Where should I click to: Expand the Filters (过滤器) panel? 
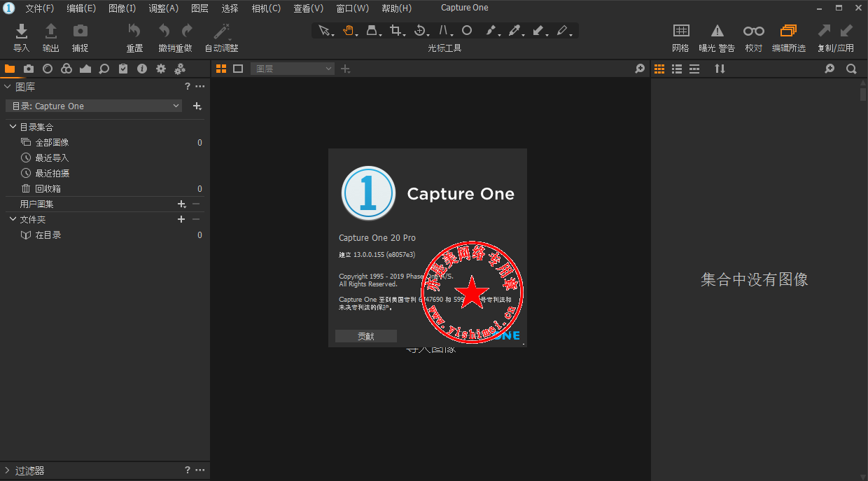coord(8,470)
